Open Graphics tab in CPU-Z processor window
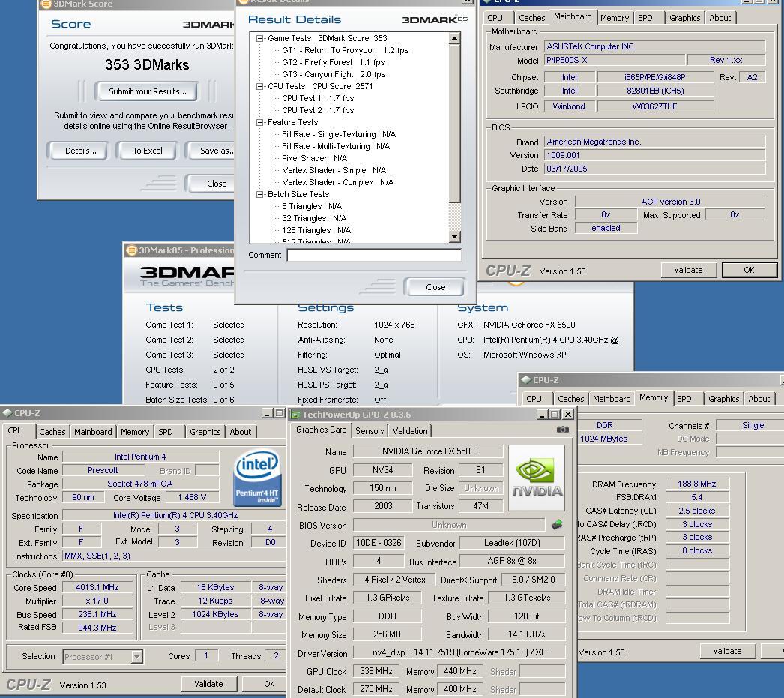Image resolution: width=784 pixels, height=698 pixels. coord(205,432)
